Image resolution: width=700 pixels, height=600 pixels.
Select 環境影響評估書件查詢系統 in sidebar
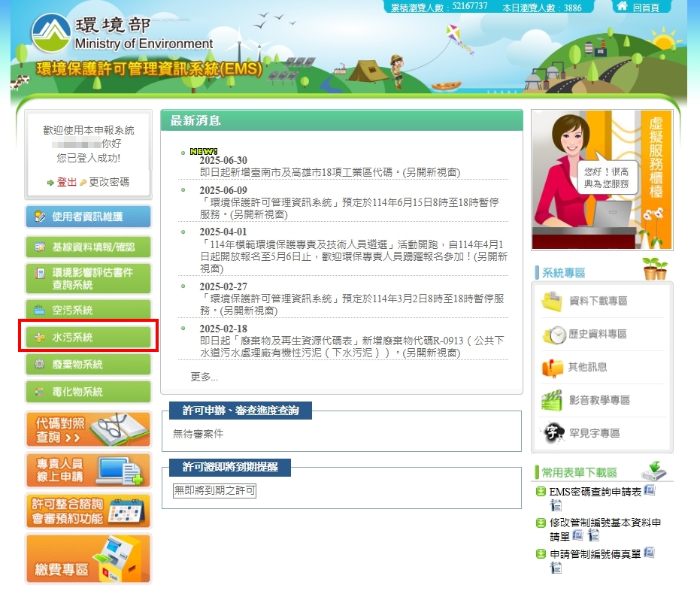[x=88, y=278]
